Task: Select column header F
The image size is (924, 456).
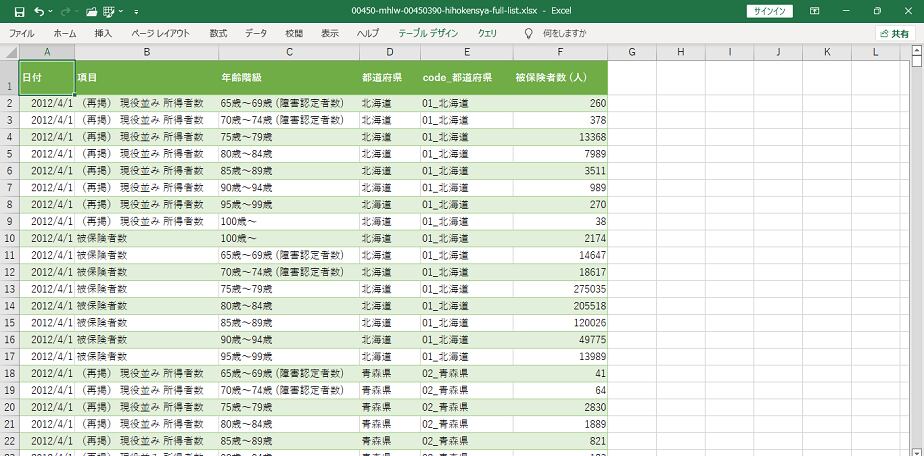Action: pyautogui.click(x=560, y=51)
